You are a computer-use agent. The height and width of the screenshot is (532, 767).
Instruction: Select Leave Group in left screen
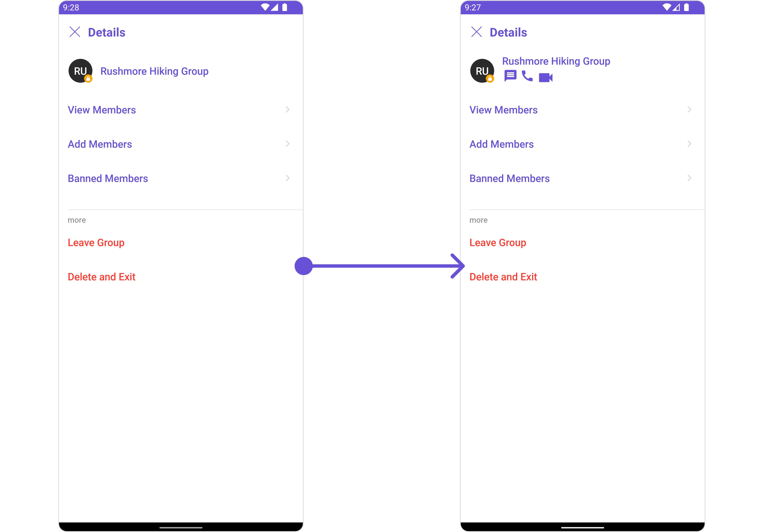96,243
